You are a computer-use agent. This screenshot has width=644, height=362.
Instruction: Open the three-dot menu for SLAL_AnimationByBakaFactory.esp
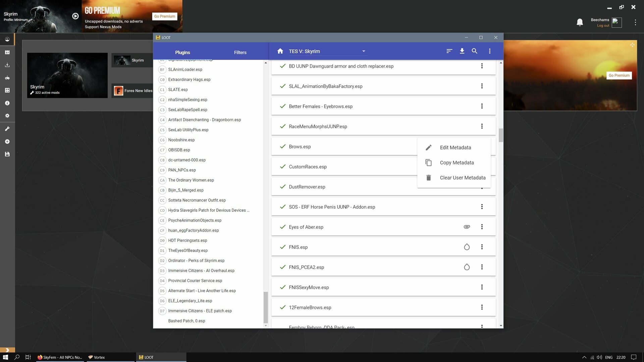pos(482,86)
